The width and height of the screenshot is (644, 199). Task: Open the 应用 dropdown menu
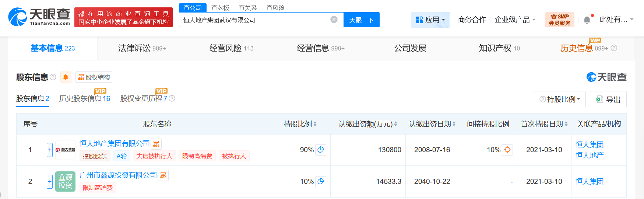[430, 20]
